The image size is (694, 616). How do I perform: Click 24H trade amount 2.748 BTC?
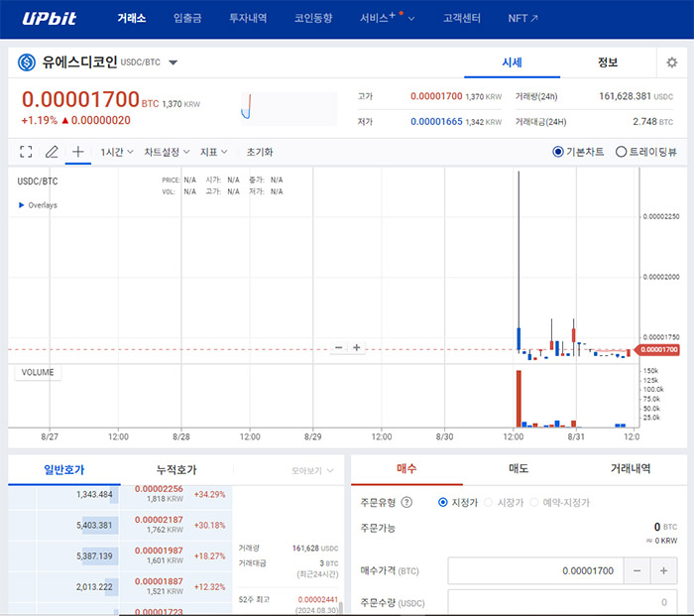[652, 122]
